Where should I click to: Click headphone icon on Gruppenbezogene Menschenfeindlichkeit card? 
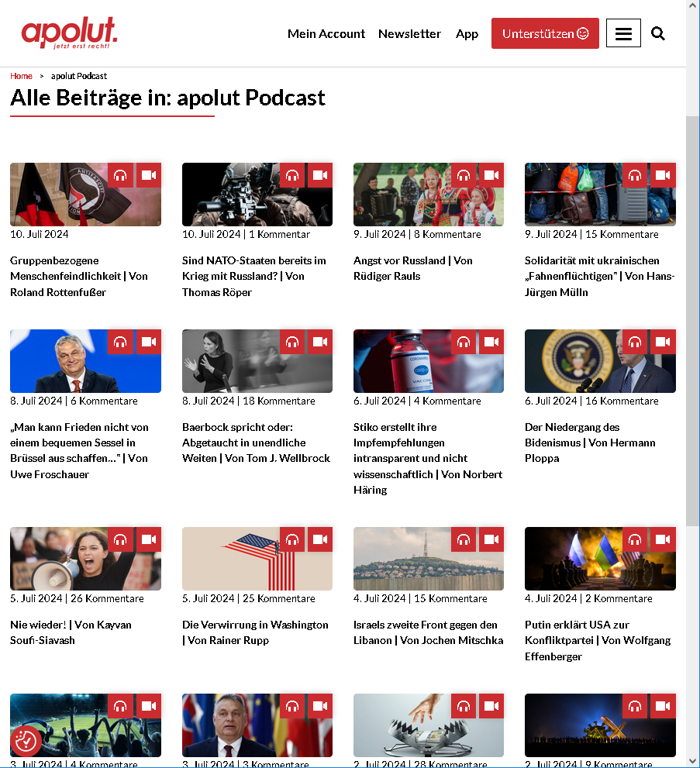pyautogui.click(x=120, y=175)
